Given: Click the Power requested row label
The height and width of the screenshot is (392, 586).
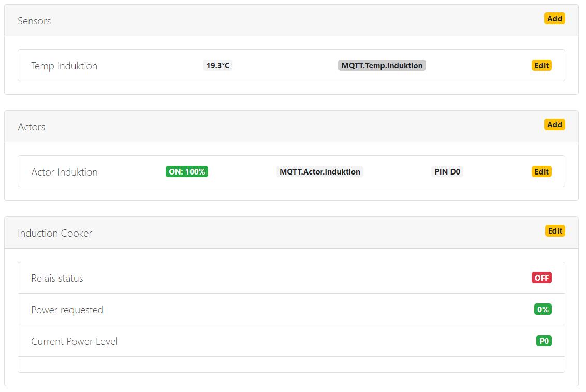Looking at the screenshot, I should (67, 310).
